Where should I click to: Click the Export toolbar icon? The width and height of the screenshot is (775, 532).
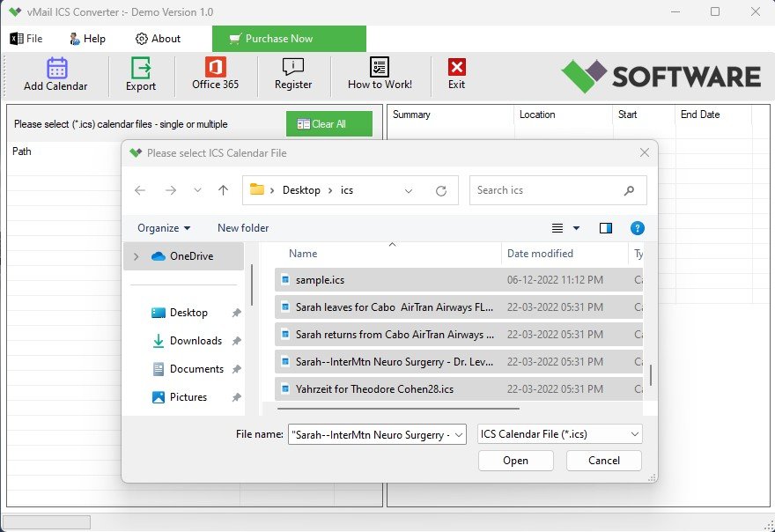pyautogui.click(x=141, y=68)
